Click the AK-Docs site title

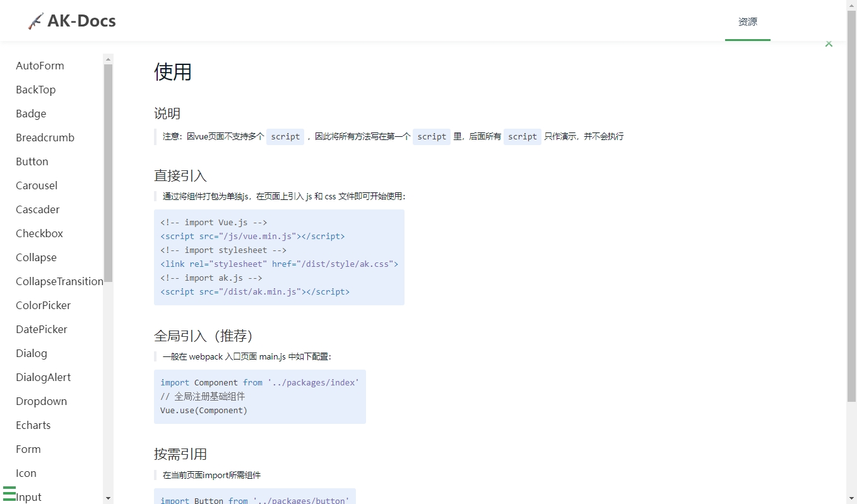81,21
